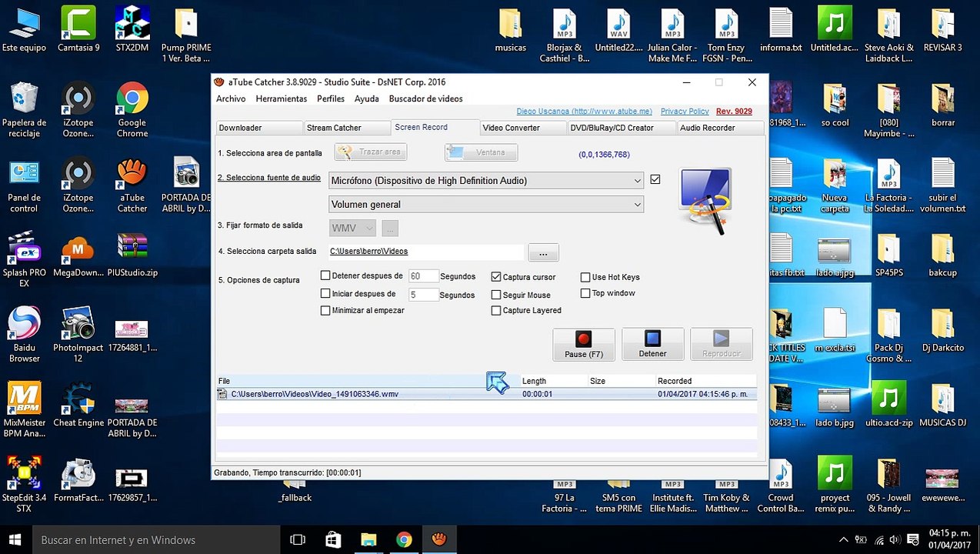Open the Ayuda menu
The height and width of the screenshot is (554, 980).
coord(367,98)
